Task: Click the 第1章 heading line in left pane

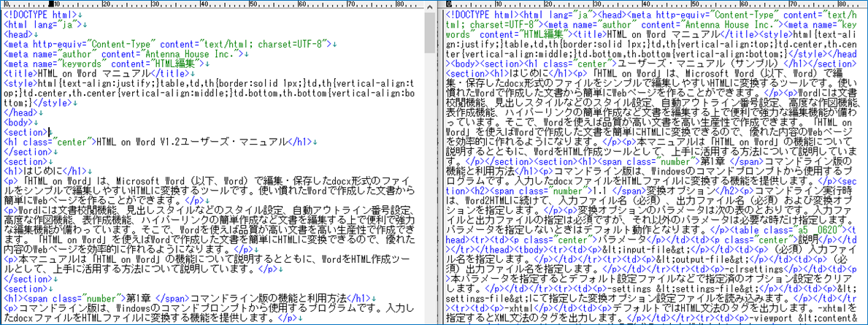Action: pos(183,299)
